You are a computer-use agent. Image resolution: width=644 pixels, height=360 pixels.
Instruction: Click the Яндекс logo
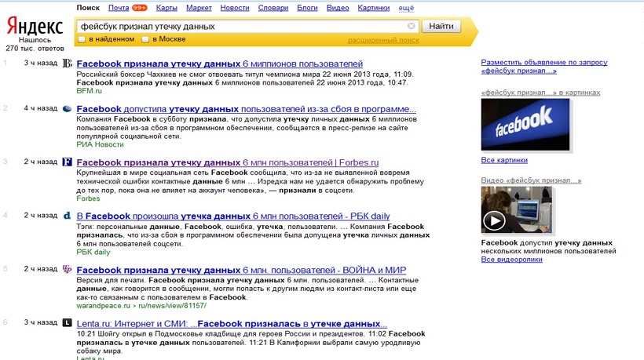coord(35,26)
